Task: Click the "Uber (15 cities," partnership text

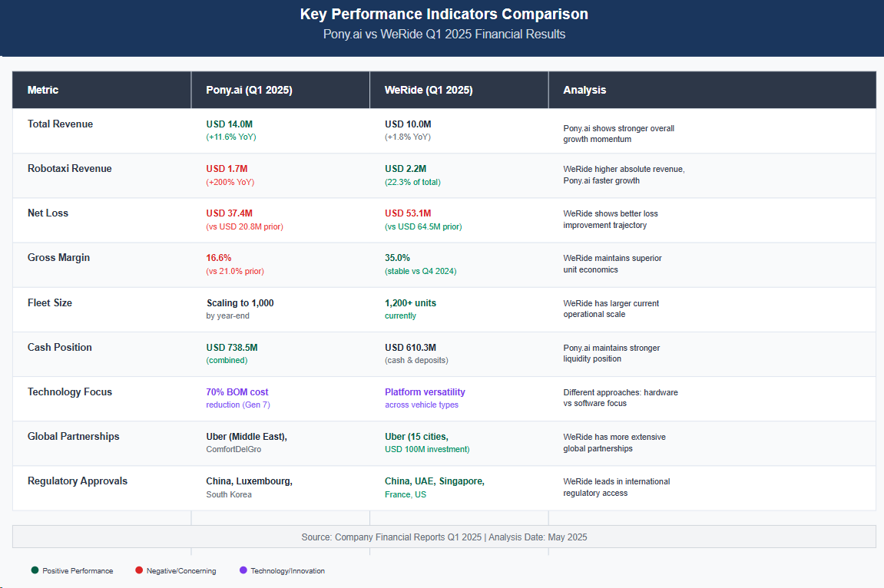Action: (416, 436)
